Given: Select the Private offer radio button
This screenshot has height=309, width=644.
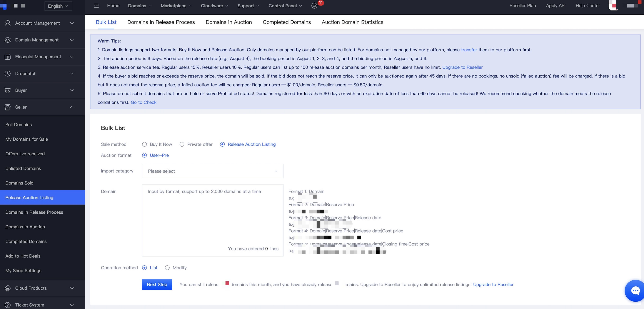Looking at the screenshot, I should (x=182, y=144).
